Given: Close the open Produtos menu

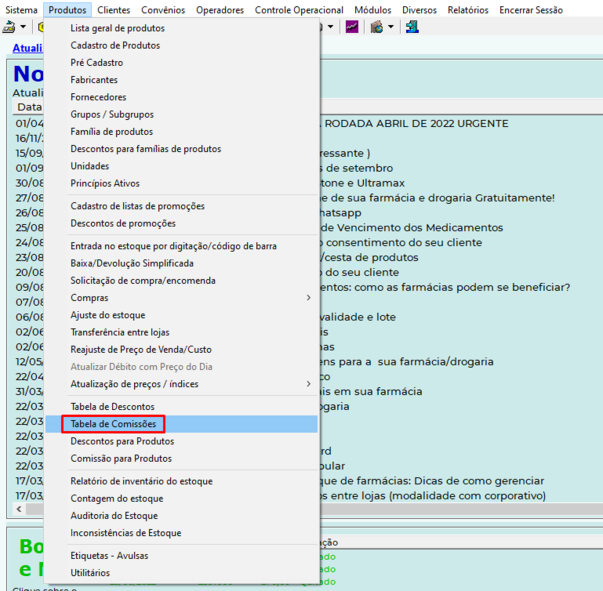Looking at the screenshot, I should point(67,10).
